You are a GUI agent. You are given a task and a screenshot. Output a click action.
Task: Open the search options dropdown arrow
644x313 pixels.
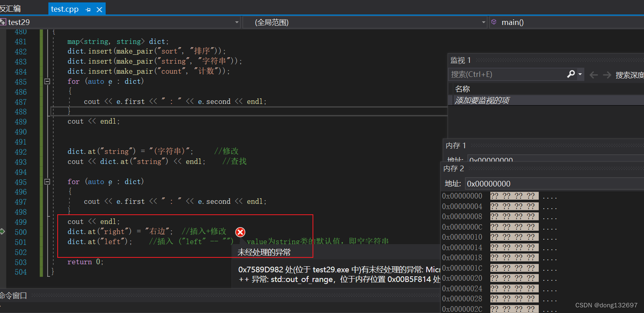(580, 74)
